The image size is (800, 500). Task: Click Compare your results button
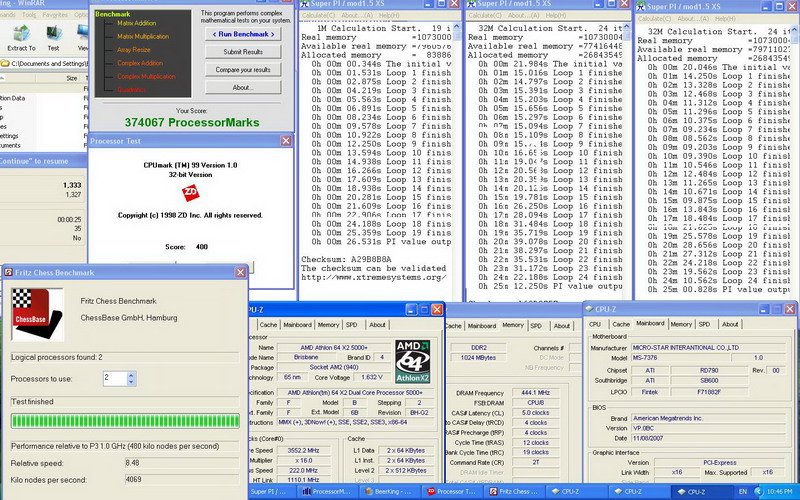(x=243, y=69)
